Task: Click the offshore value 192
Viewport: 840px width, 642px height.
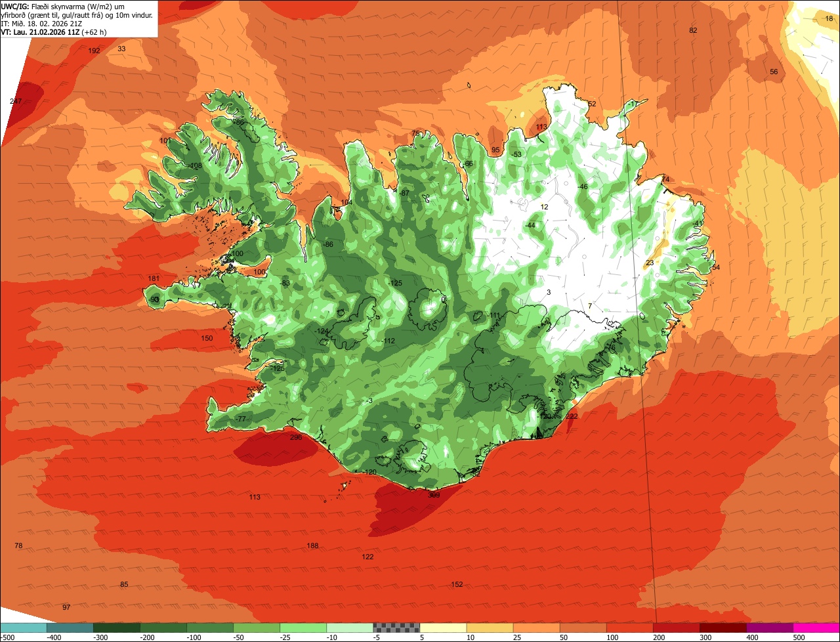Action: 94,51
